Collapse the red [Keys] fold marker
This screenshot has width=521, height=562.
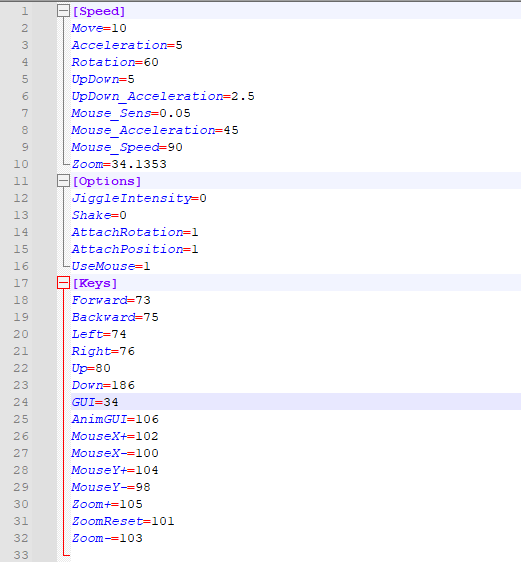[x=63, y=283]
